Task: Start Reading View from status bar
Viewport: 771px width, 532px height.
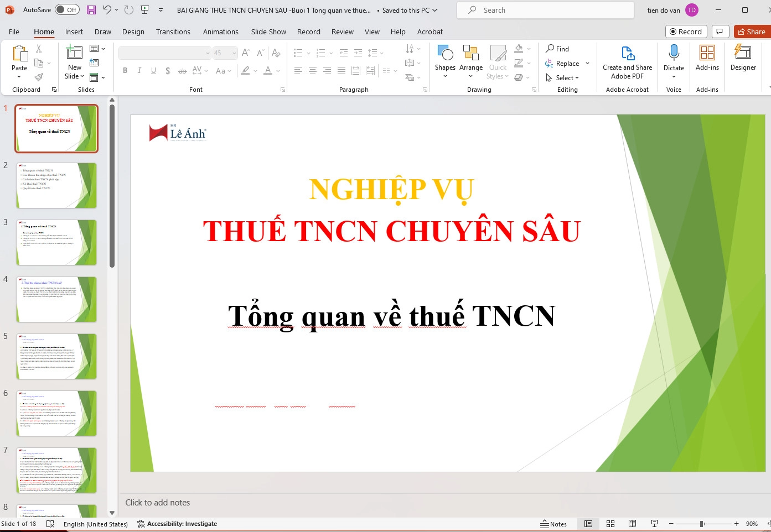Action: click(x=632, y=524)
